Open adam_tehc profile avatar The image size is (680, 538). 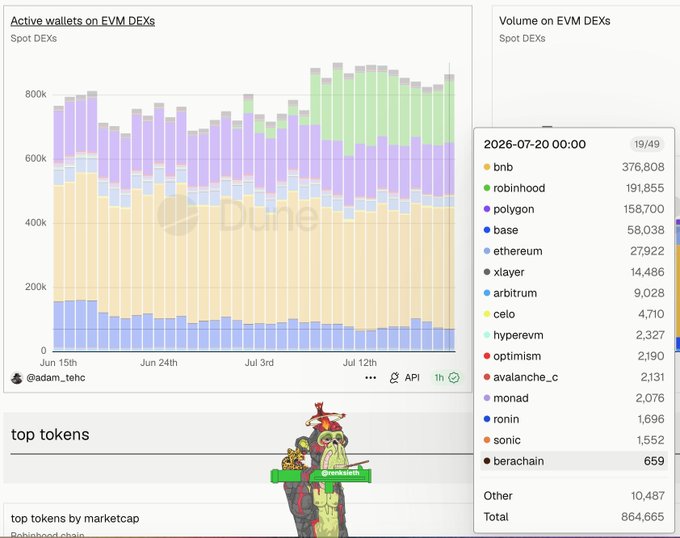pyautogui.click(x=16, y=378)
